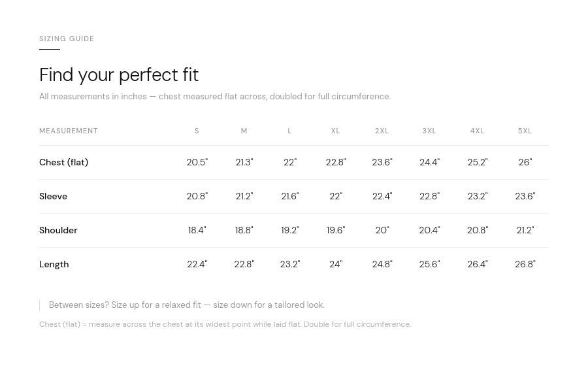Click the Chest (flat) row label
The height and width of the screenshot is (366, 588).
pyautogui.click(x=63, y=162)
